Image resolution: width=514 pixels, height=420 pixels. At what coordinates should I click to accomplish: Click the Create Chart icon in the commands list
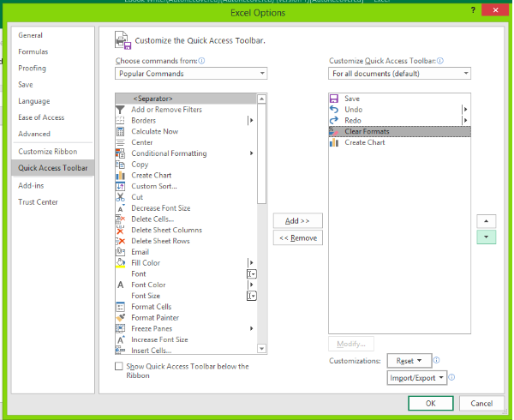coord(120,176)
